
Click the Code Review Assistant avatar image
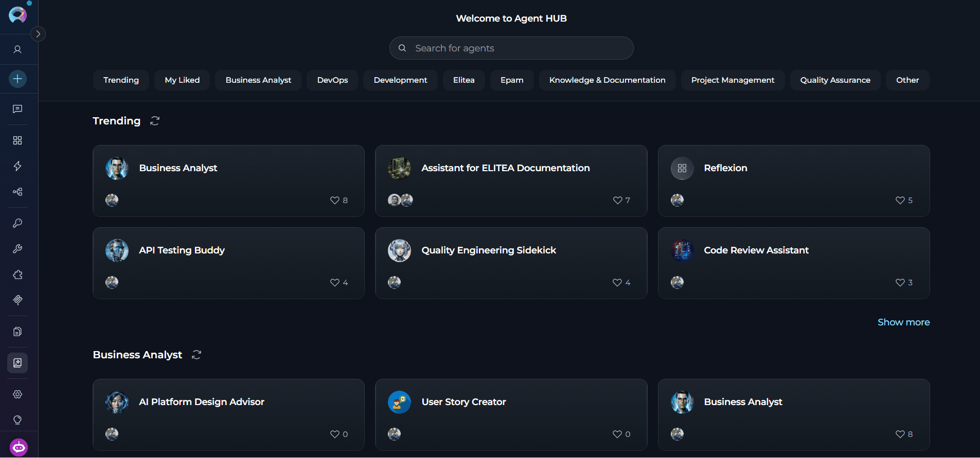(x=682, y=250)
